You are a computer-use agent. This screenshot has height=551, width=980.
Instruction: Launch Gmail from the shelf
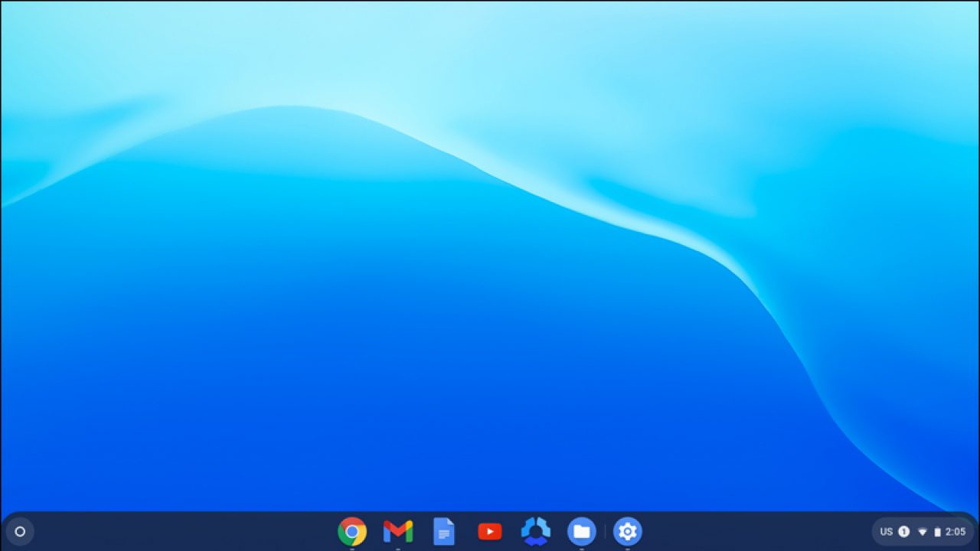(397, 531)
